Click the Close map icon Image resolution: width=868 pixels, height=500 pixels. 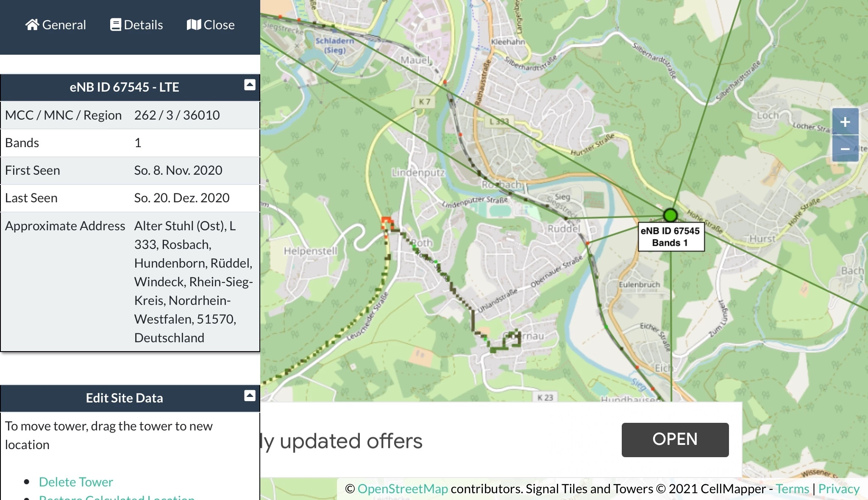coord(194,25)
